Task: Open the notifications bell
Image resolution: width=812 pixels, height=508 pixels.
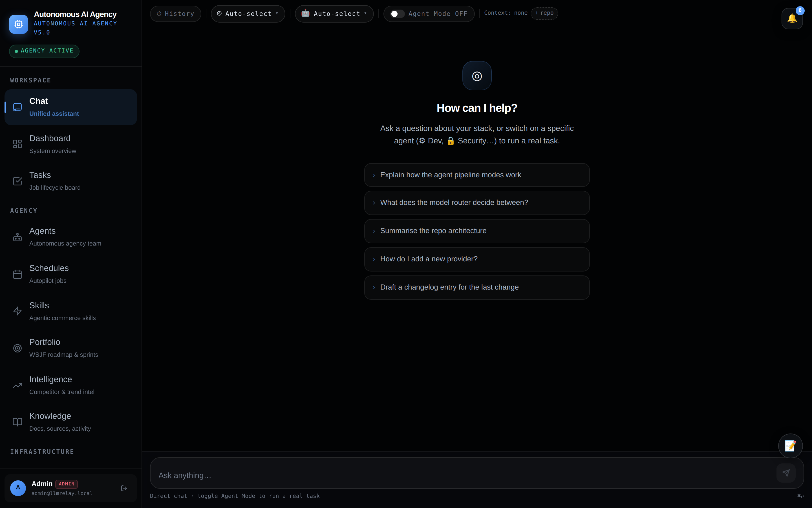Action: pos(792,18)
